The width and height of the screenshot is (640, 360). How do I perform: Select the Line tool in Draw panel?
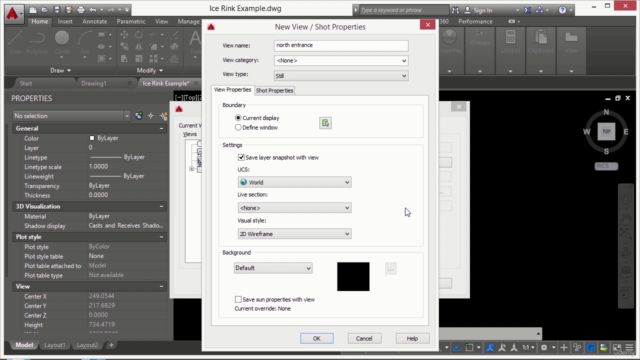click(x=15, y=42)
